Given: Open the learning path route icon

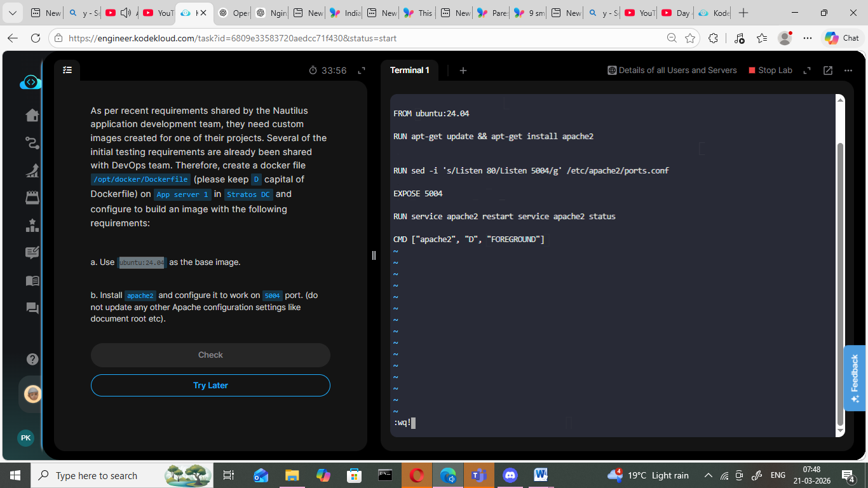Looking at the screenshot, I should click(x=32, y=142).
